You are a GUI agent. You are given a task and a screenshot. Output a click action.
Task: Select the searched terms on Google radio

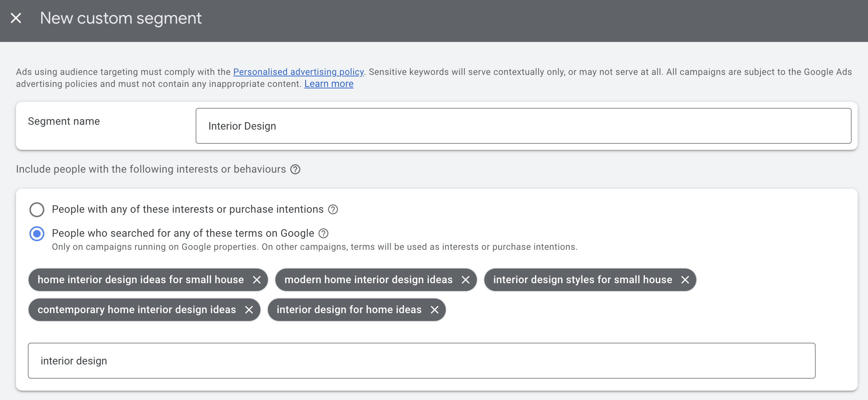point(37,234)
